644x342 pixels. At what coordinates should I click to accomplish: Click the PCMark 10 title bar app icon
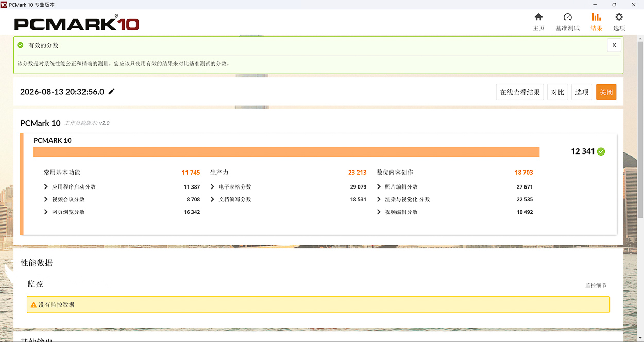[4, 4]
